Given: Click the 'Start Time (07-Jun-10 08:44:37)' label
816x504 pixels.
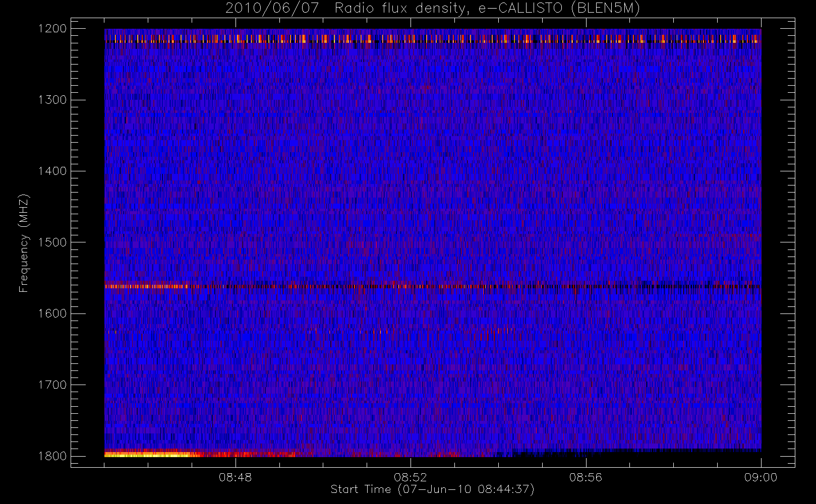Looking at the screenshot, I should coord(432,489).
